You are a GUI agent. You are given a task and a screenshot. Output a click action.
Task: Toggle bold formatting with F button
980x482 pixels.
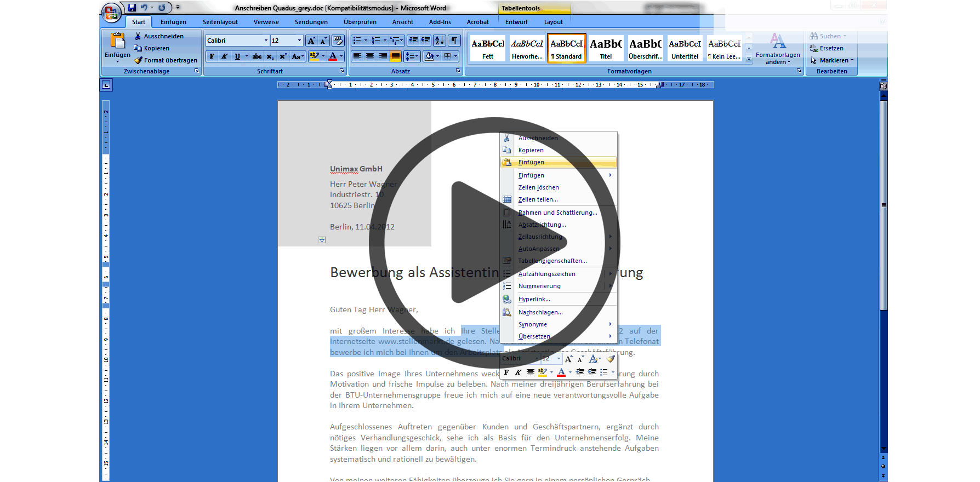pyautogui.click(x=212, y=56)
